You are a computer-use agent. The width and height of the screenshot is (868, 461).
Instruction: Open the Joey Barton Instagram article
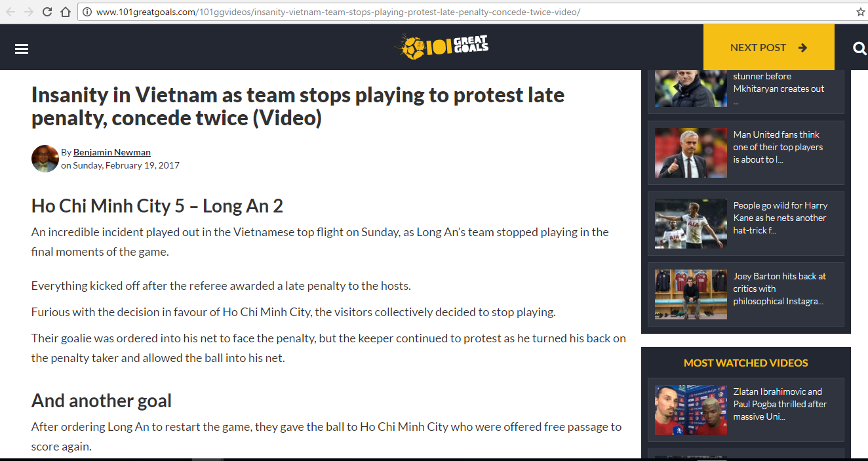779,289
